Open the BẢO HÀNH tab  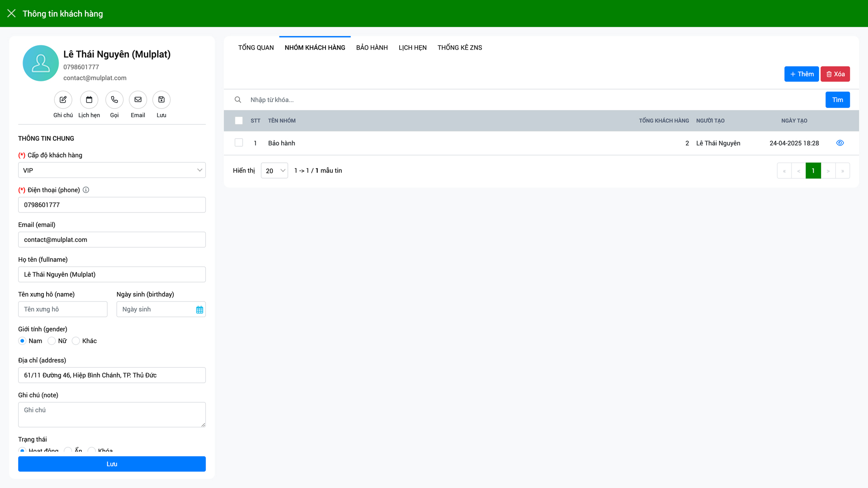pyautogui.click(x=372, y=47)
